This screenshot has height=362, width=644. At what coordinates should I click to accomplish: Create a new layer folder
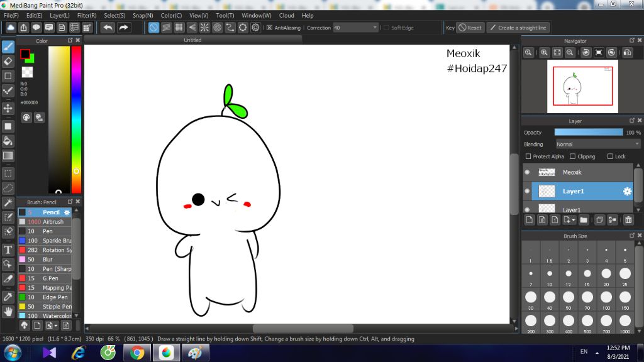tap(584, 220)
